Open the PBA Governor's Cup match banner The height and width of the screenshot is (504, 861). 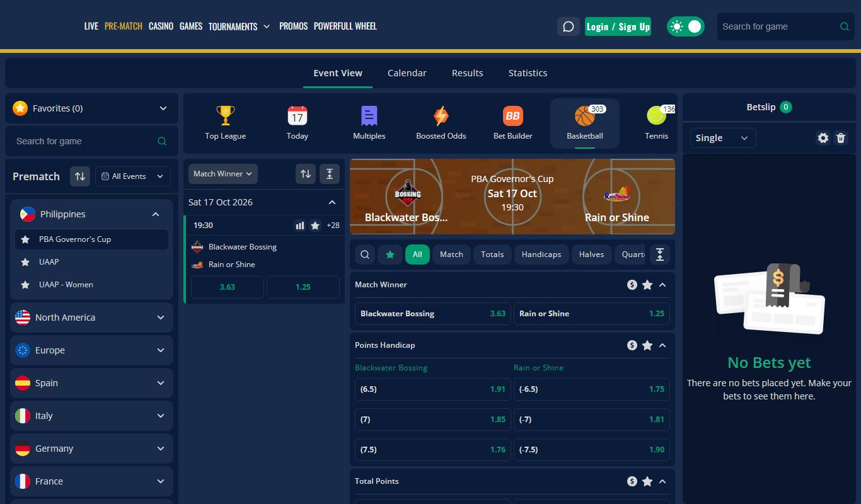tap(512, 197)
